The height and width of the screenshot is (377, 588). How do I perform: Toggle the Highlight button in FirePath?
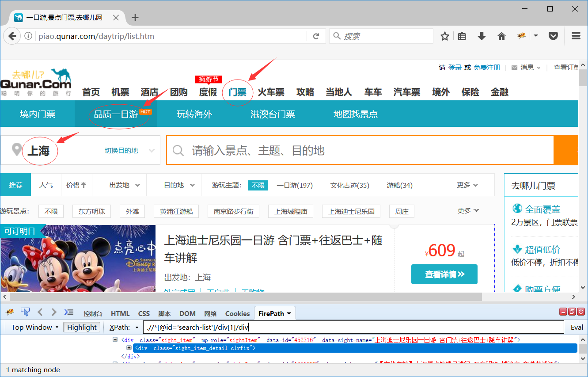pyautogui.click(x=82, y=327)
